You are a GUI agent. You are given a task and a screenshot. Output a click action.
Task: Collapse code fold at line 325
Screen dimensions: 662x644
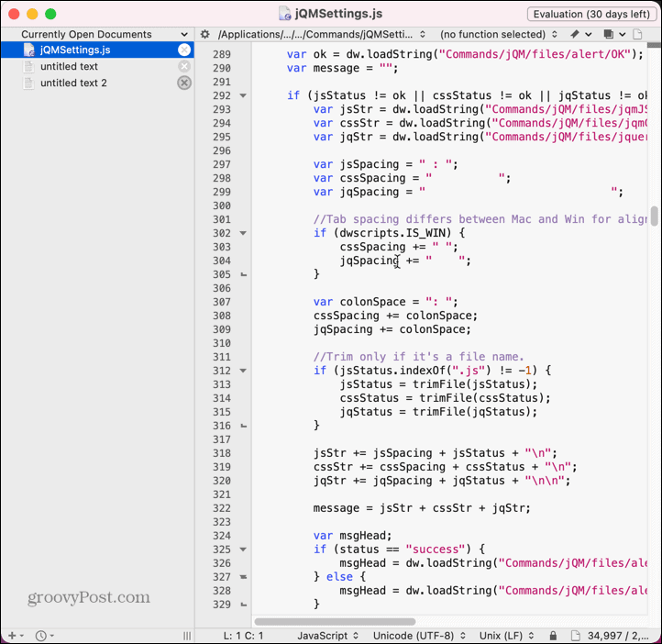coord(243,550)
